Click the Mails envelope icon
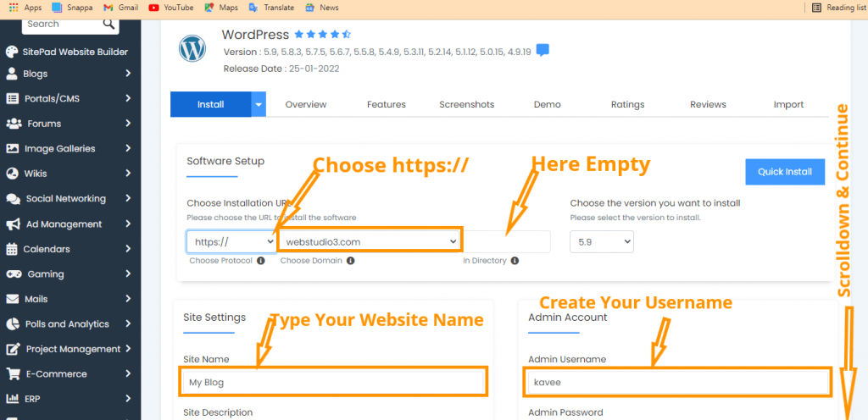 point(12,299)
